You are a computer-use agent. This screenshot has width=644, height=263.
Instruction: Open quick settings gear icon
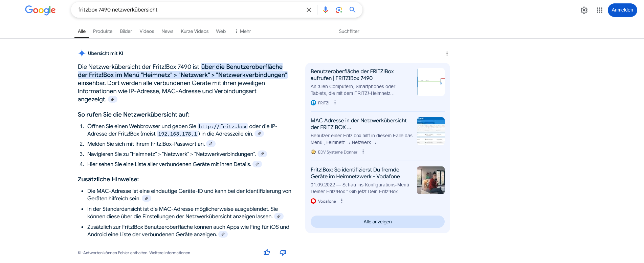click(x=584, y=10)
